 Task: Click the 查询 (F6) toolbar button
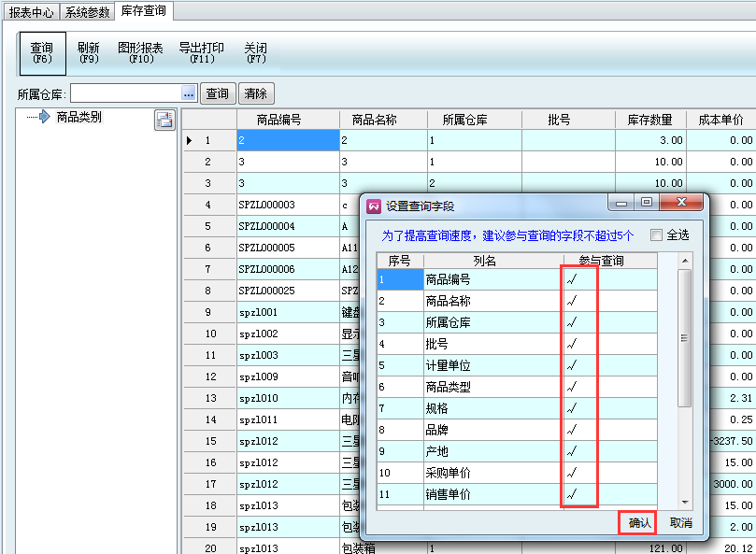click(x=42, y=52)
